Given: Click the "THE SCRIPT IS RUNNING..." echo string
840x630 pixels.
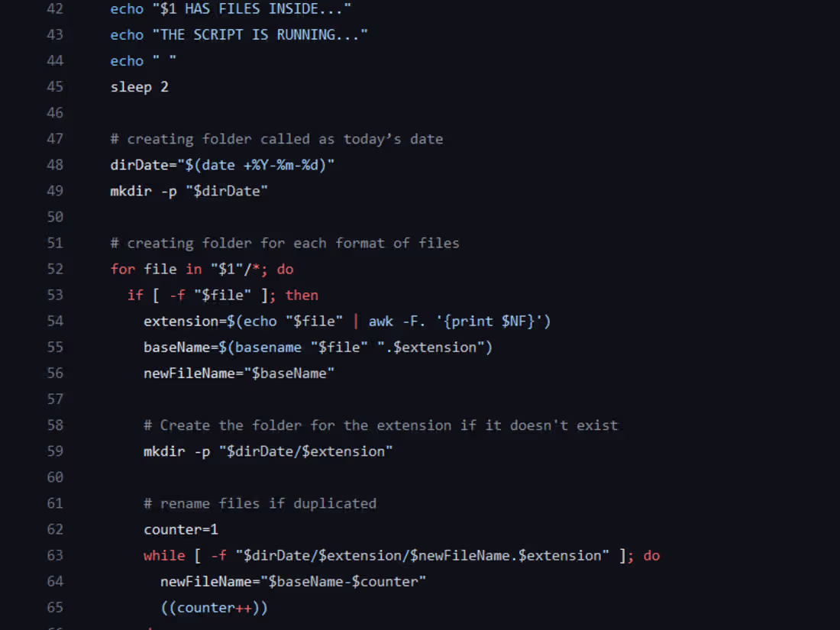Looking at the screenshot, I should tap(259, 35).
